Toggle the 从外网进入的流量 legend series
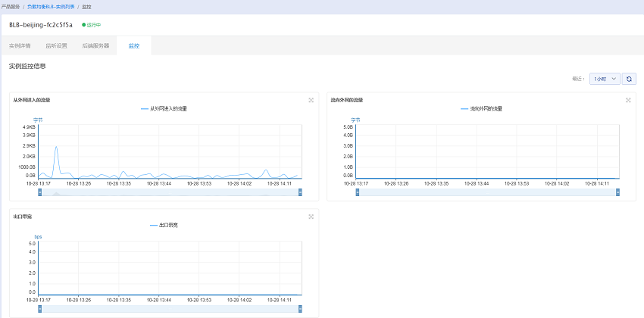 tap(164, 109)
